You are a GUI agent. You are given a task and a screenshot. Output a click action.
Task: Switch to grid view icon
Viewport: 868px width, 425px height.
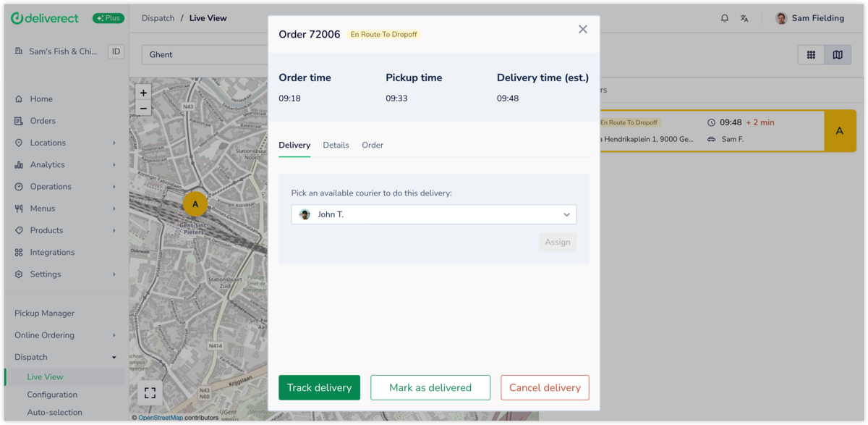point(811,55)
